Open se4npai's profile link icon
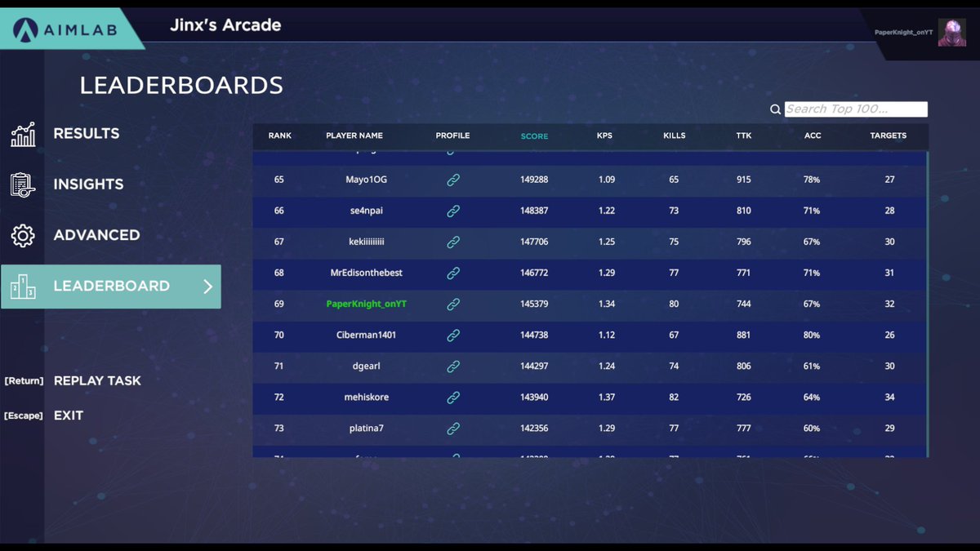This screenshot has height=551, width=980. pyautogui.click(x=453, y=211)
